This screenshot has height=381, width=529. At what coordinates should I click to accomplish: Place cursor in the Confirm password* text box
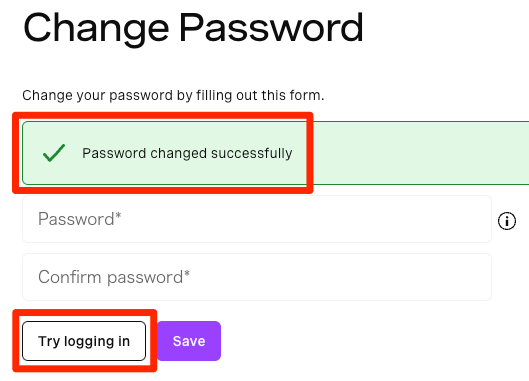tap(257, 277)
